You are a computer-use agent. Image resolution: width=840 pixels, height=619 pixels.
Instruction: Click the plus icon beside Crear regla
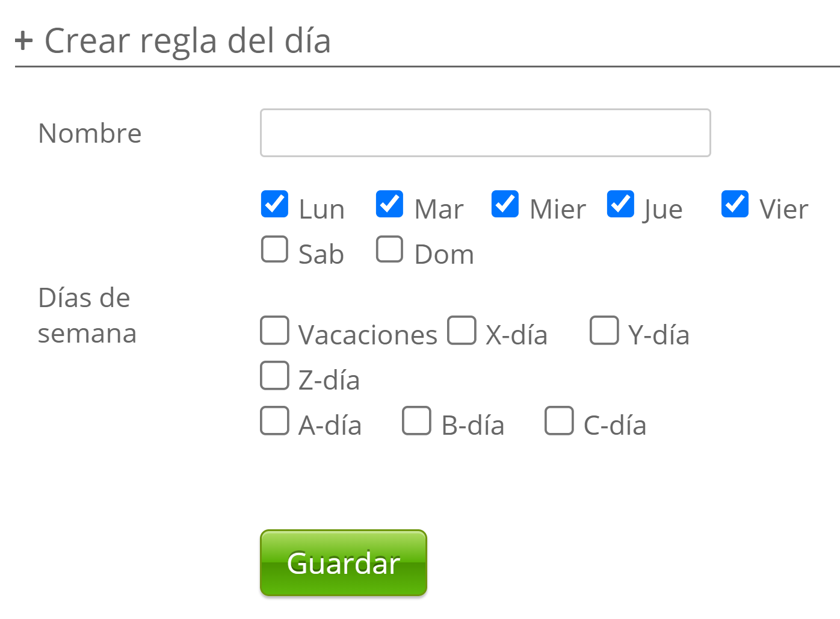[x=23, y=41]
